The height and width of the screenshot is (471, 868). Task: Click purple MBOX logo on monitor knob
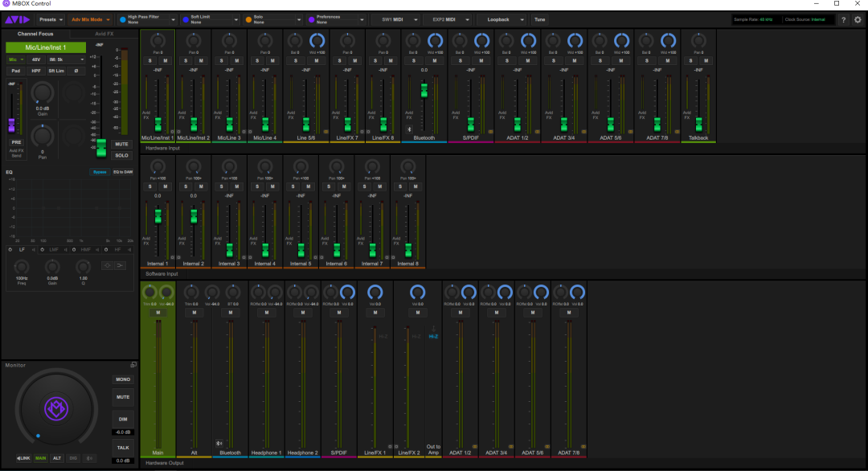click(56, 409)
